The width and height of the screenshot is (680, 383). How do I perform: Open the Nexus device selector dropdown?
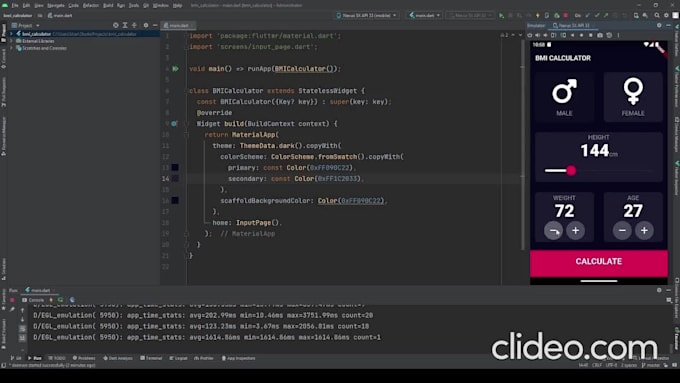(x=366, y=16)
